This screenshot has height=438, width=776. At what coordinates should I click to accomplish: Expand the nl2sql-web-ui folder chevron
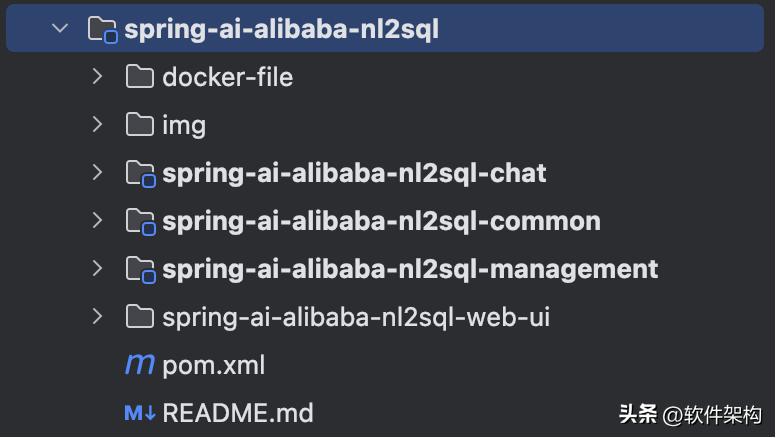coord(97,317)
